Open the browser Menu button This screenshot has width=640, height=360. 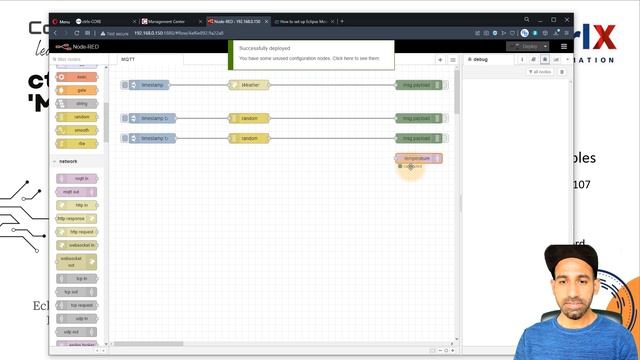click(x=61, y=21)
